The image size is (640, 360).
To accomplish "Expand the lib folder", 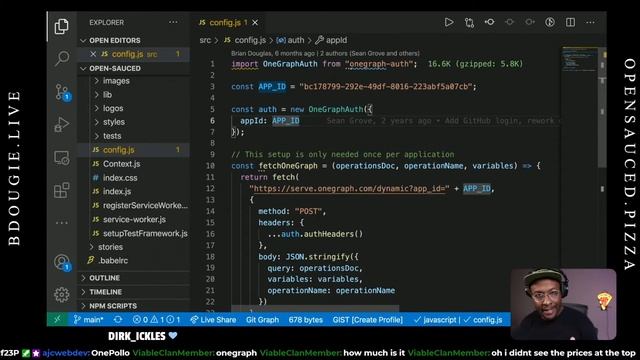I will [107, 95].
